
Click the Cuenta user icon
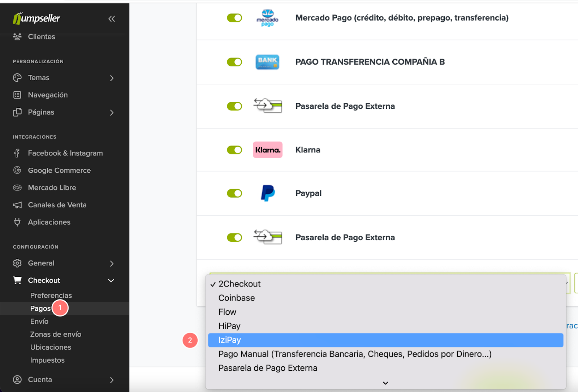tap(17, 379)
